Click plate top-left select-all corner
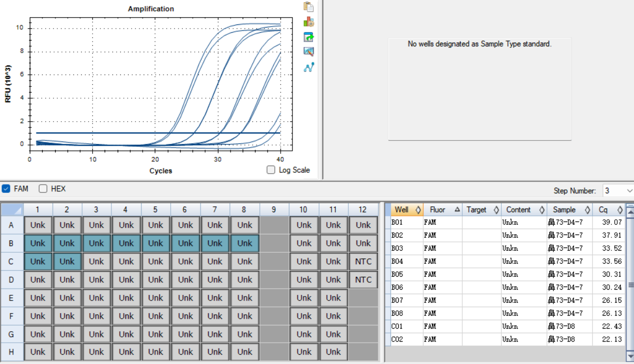 12,210
